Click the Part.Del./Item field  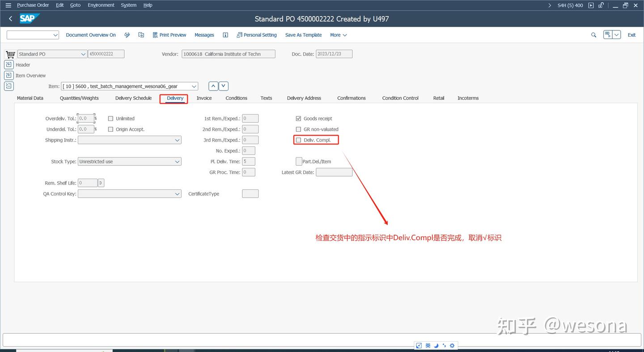(299, 161)
